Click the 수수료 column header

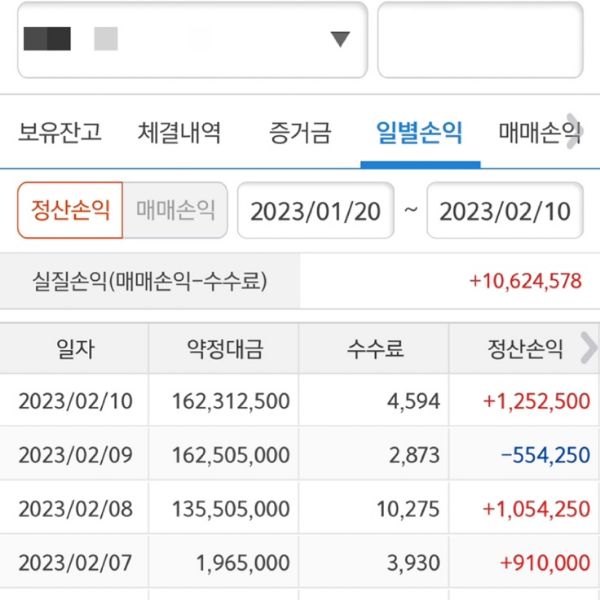(x=375, y=349)
